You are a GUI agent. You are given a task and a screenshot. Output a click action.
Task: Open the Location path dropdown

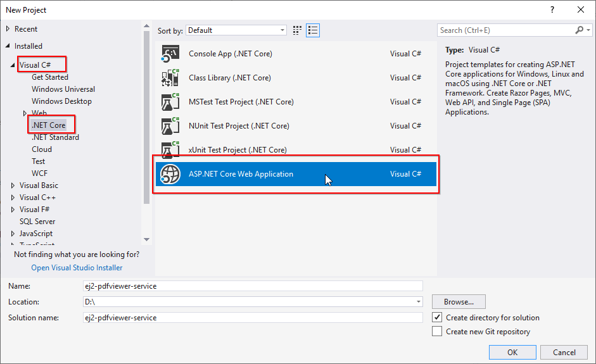coord(419,302)
